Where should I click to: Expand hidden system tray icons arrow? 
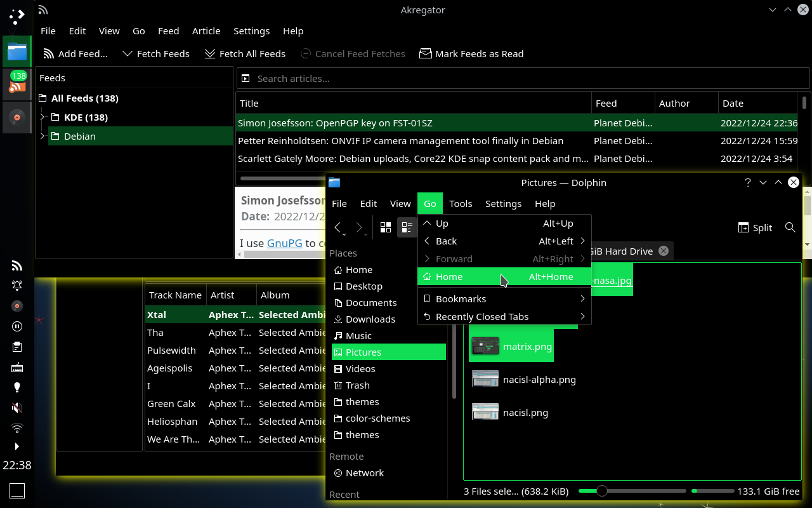click(17, 446)
